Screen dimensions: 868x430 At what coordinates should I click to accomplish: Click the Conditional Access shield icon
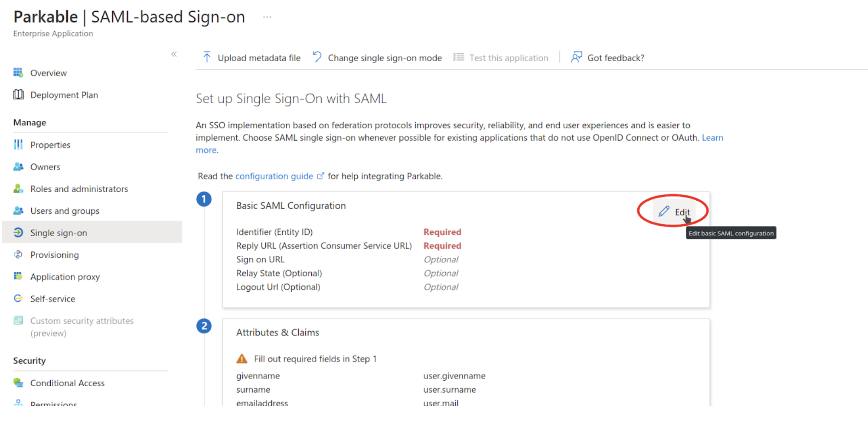(x=18, y=383)
